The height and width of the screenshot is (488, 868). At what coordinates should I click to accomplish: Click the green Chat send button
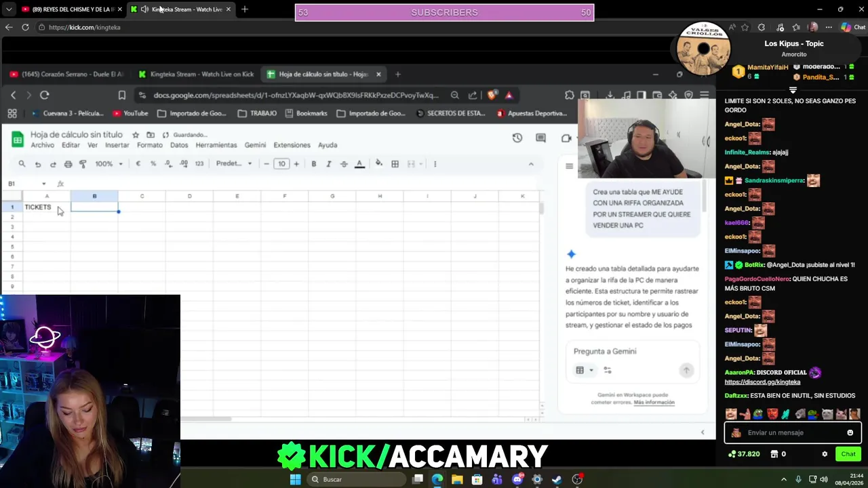[848, 454]
